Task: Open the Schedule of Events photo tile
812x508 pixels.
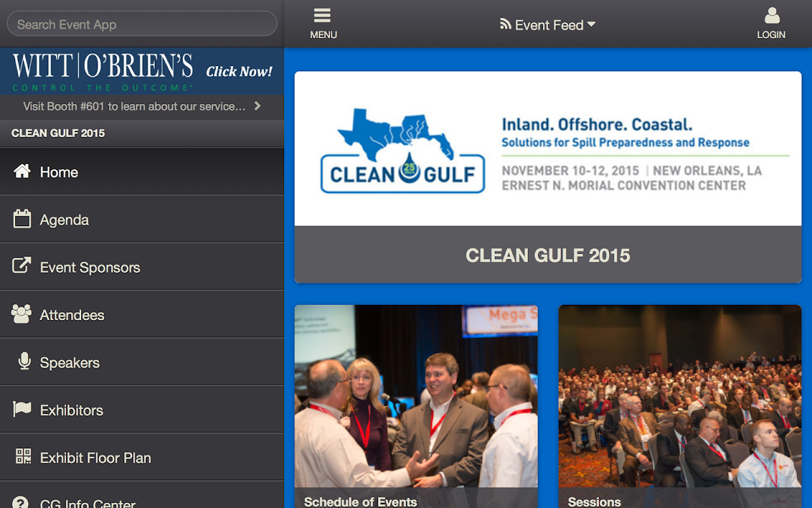Action: pyautogui.click(x=416, y=406)
